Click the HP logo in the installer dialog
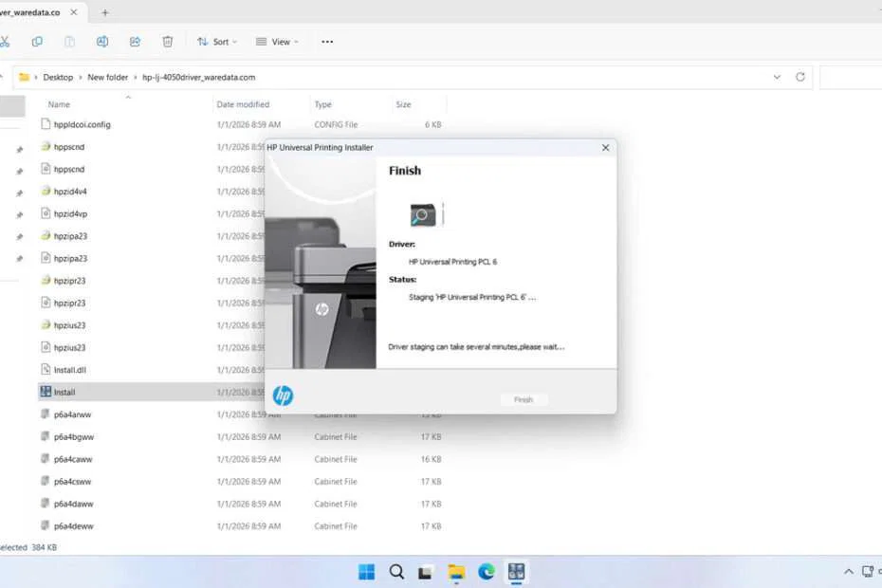 point(283,395)
